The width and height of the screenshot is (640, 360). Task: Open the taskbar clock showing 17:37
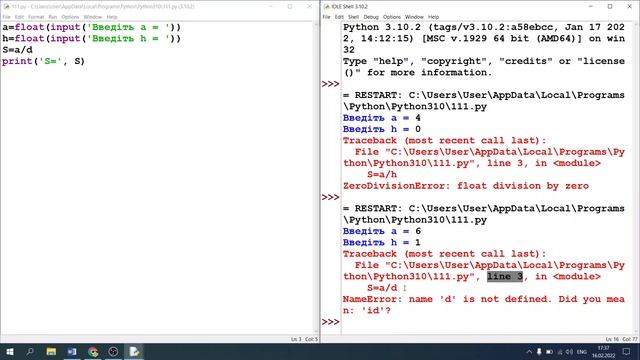pyautogui.click(x=603, y=351)
